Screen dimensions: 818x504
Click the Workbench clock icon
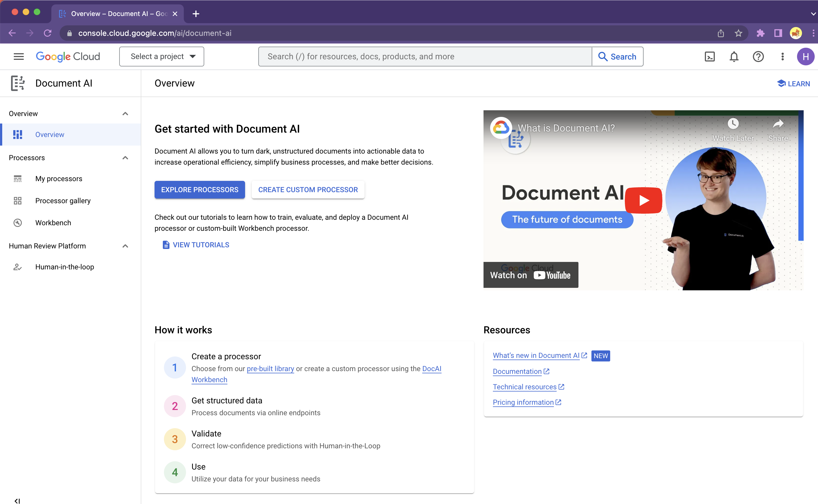pyautogui.click(x=18, y=222)
